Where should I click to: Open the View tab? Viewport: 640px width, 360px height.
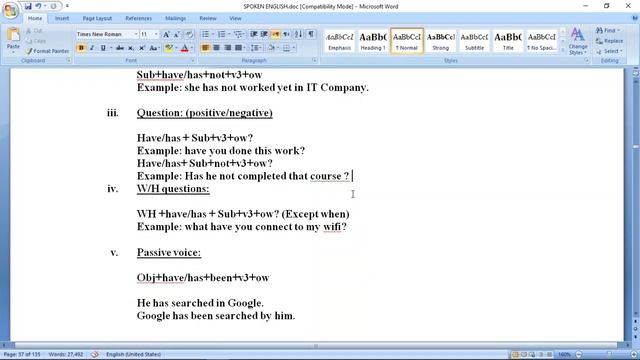pos(235,18)
